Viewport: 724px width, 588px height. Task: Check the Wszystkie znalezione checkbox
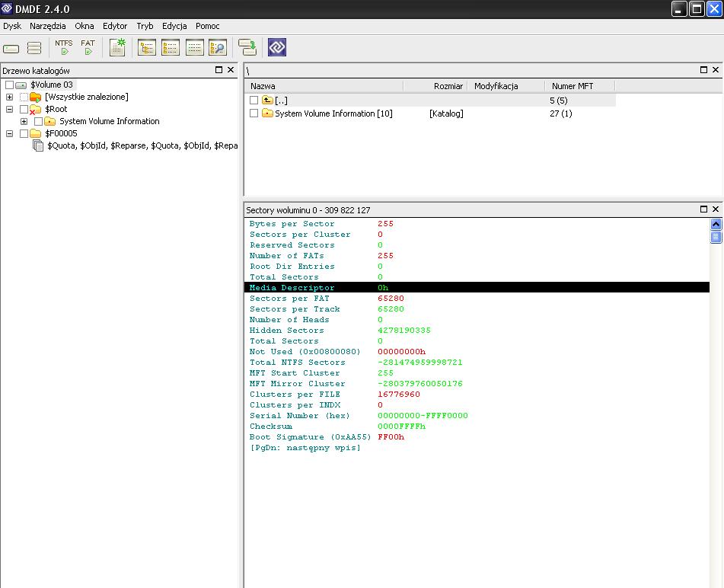(24, 97)
